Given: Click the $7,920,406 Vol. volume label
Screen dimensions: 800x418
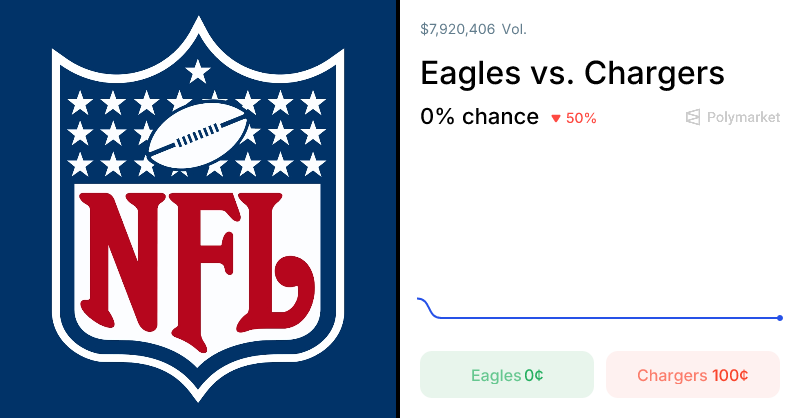Looking at the screenshot, I should [473, 29].
